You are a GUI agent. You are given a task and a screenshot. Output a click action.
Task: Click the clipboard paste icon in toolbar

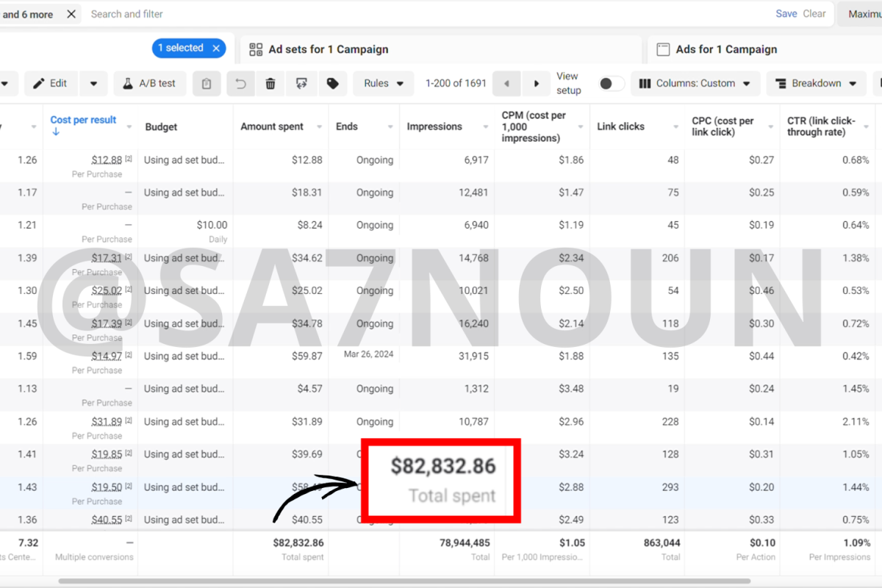coord(207,84)
